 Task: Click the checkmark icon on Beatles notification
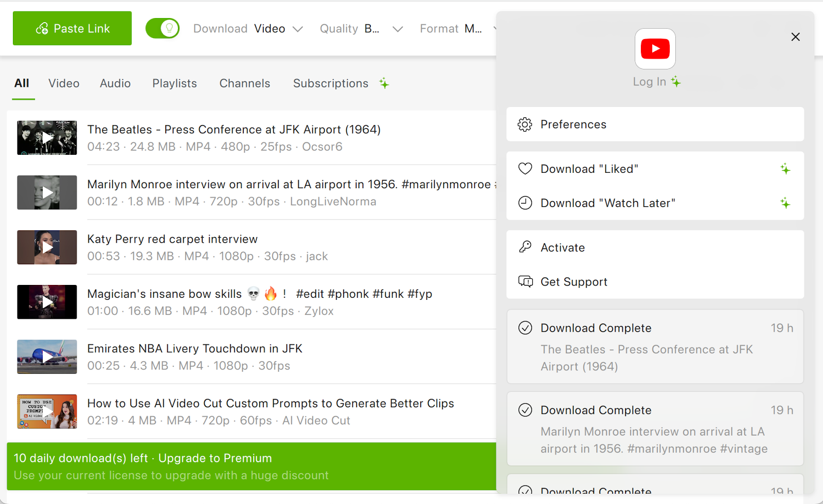(x=525, y=328)
